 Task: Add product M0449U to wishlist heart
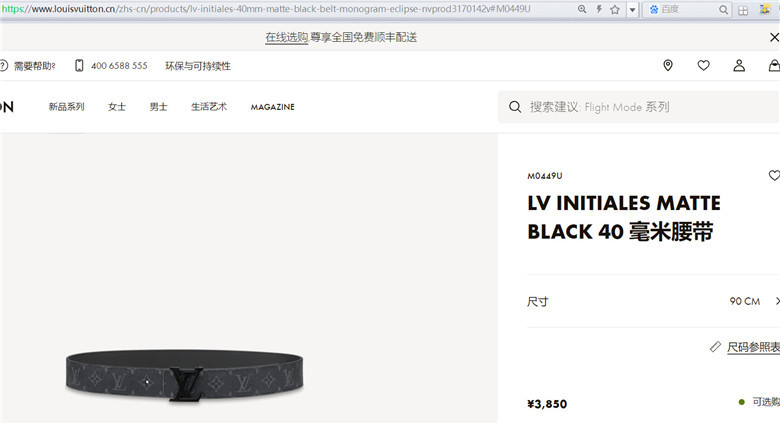point(774,175)
